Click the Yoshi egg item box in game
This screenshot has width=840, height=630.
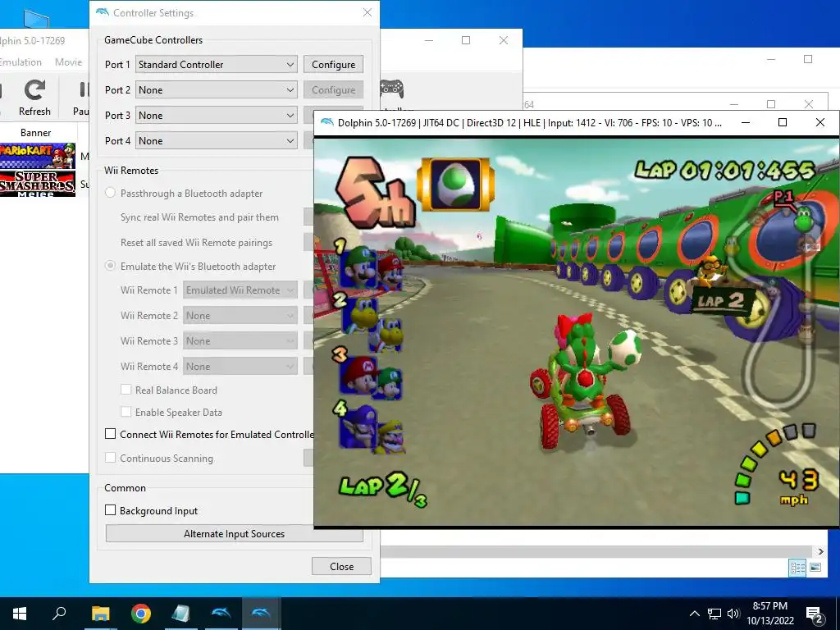455,185
